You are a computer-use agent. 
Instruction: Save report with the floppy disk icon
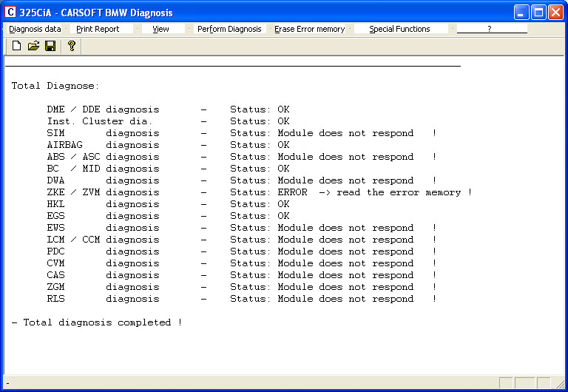(50, 47)
